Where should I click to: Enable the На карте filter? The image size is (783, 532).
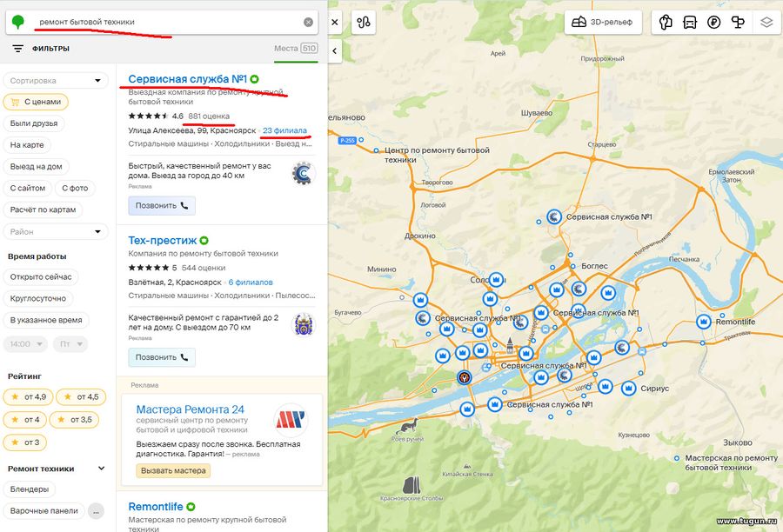pos(27,144)
